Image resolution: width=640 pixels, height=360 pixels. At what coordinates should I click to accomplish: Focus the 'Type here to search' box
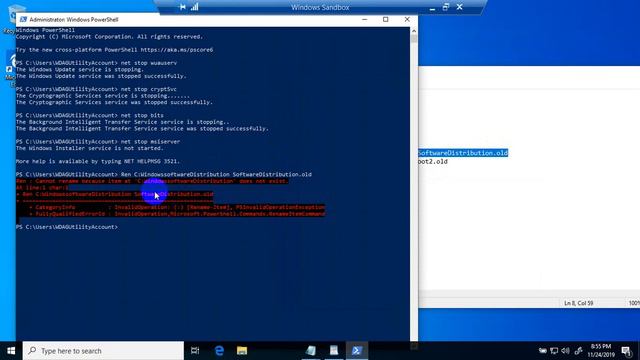[103, 351]
